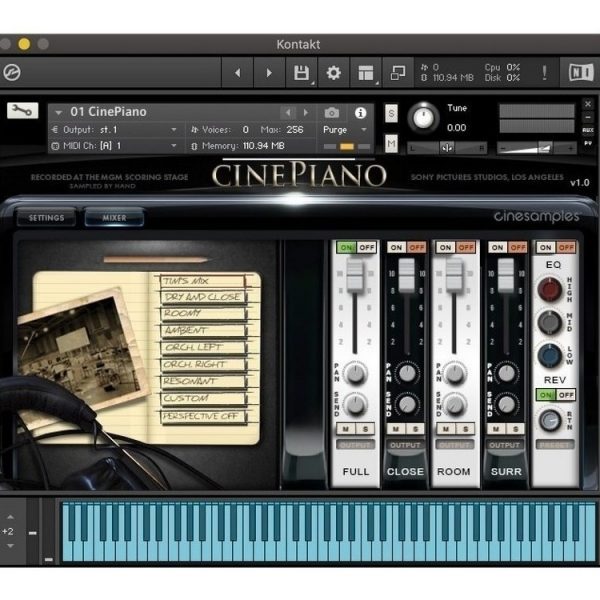Image resolution: width=600 pixels, height=600 pixels.
Task: Switch to the Mixer tab
Action: coord(114,218)
